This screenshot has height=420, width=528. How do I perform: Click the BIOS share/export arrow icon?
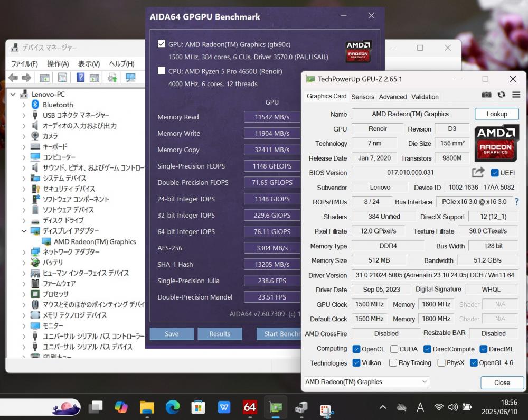click(x=478, y=172)
